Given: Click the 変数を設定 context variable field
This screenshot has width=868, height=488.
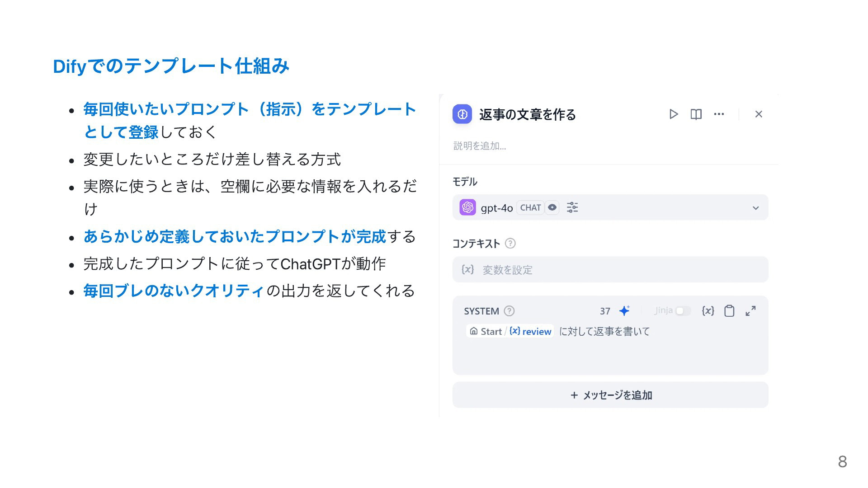Looking at the screenshot, I should [610, 270].
